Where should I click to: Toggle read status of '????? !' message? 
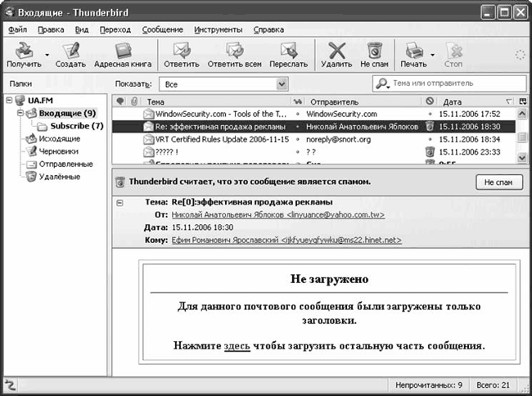[298, 152]
